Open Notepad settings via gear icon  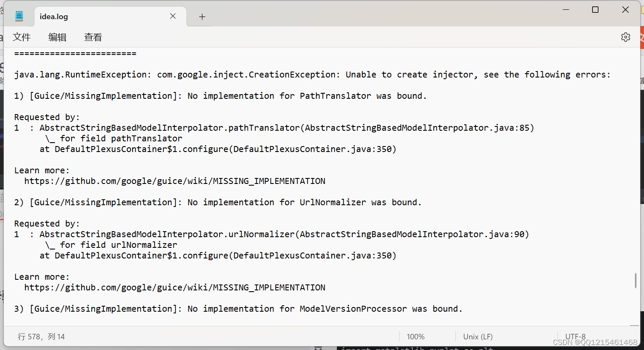pyautogui.click(x=625, y=37)
